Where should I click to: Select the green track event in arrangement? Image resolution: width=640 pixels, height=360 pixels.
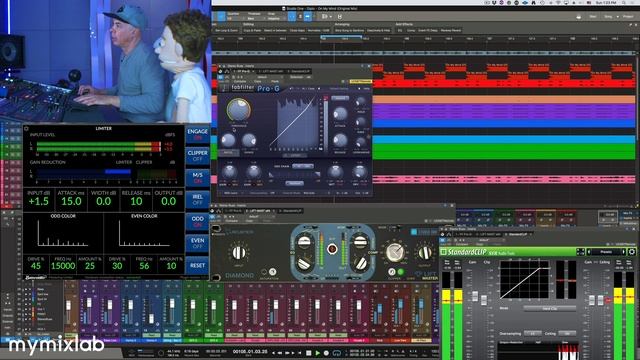504,151
